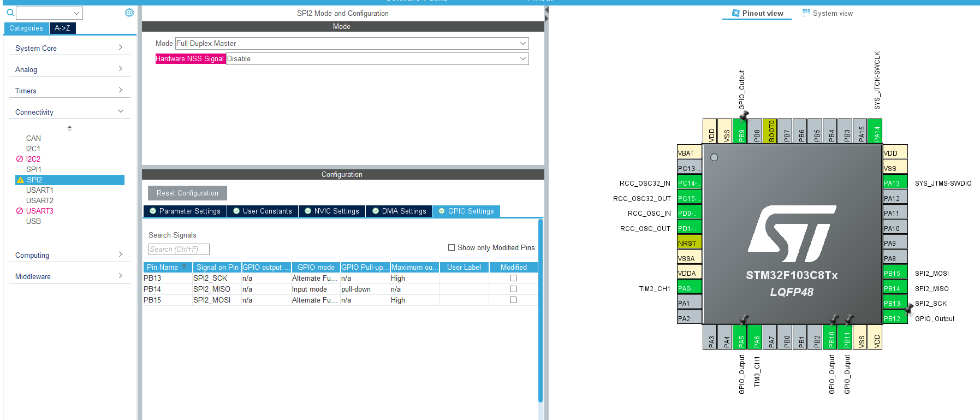Click the USART3 disabled conflict icon
This screenshot has height=420, width=980.
[x=20, y=211]
